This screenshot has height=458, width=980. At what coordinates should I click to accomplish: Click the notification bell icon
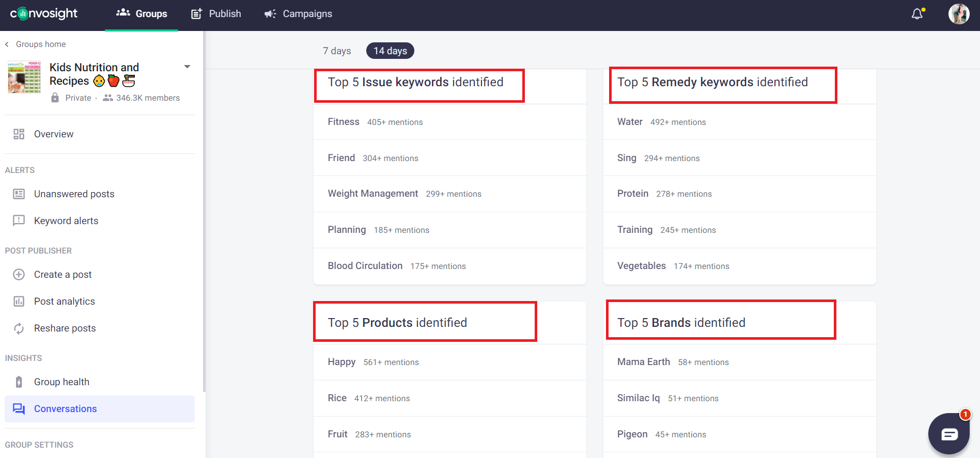coord(917,14)
